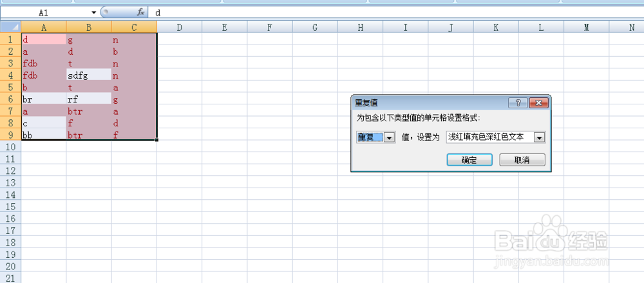Click cell B7 containing btr

[89, 111]
